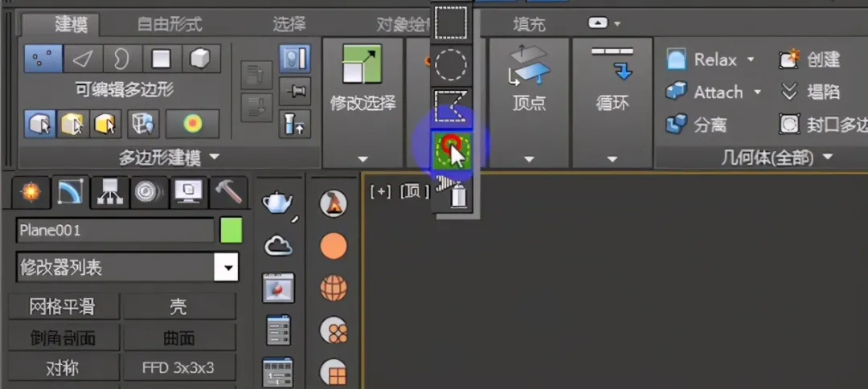Expand 顶点 panel arrow
The width and height of the screenshot is (868, 389).
click(x=529, y=159)
